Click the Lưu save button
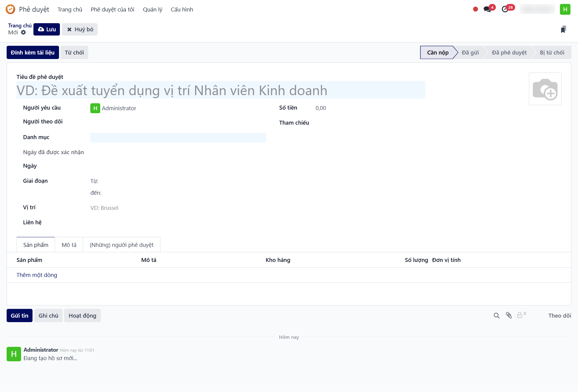578x392 pixels. coord(47,29)
